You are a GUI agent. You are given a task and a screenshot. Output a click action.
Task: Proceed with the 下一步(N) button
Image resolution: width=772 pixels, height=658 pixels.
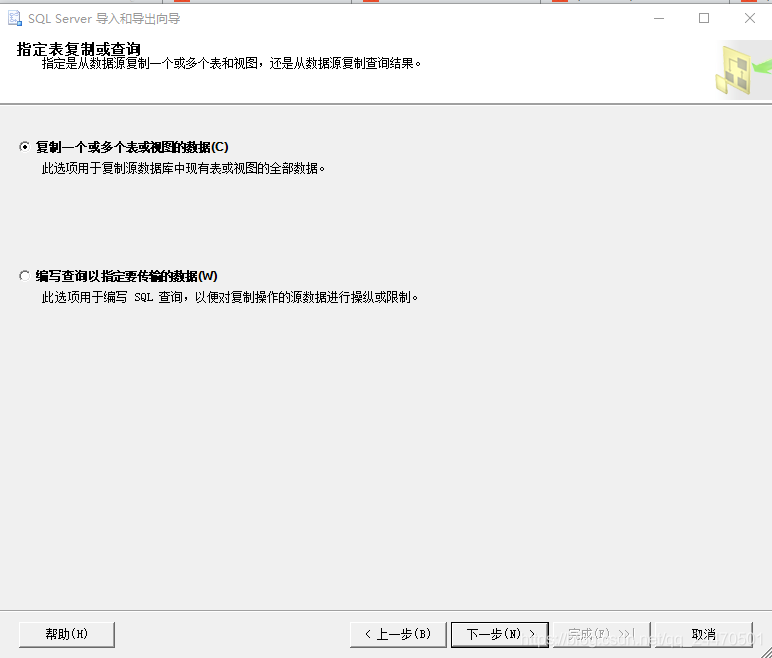(499, 634)
